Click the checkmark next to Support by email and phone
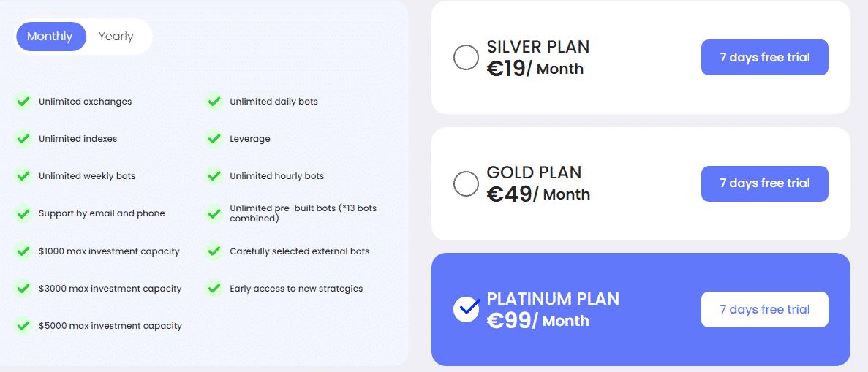The image size is (868, 372). [x=23, y=213]
